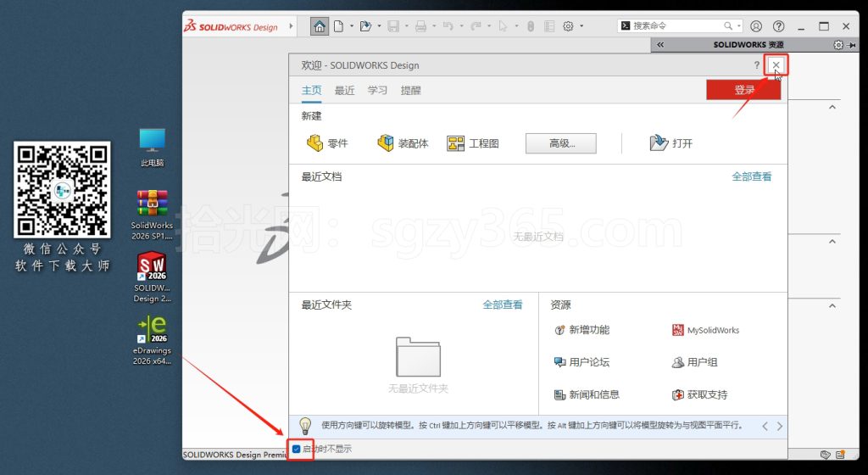The image size is (868, 475).
Task: Collapse the task pane with double chevron
Action: pyautogui.click(x=660, y=45)
